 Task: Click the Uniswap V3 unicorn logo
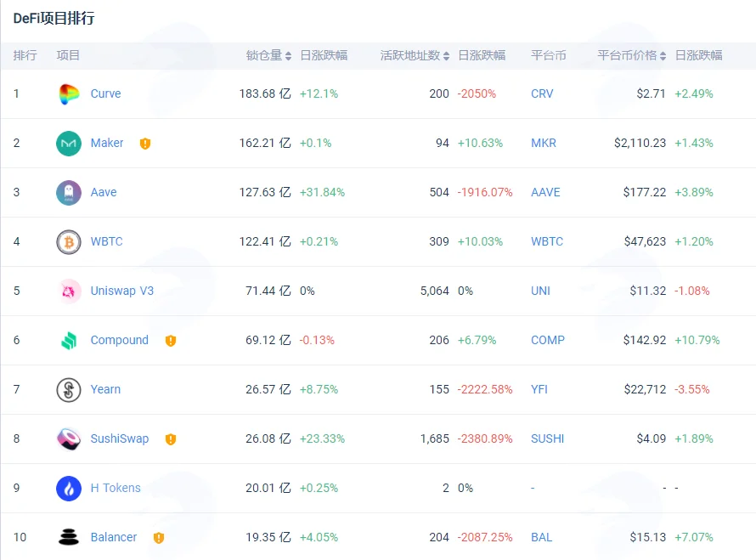pyautogui.click(x=69, y=291)
